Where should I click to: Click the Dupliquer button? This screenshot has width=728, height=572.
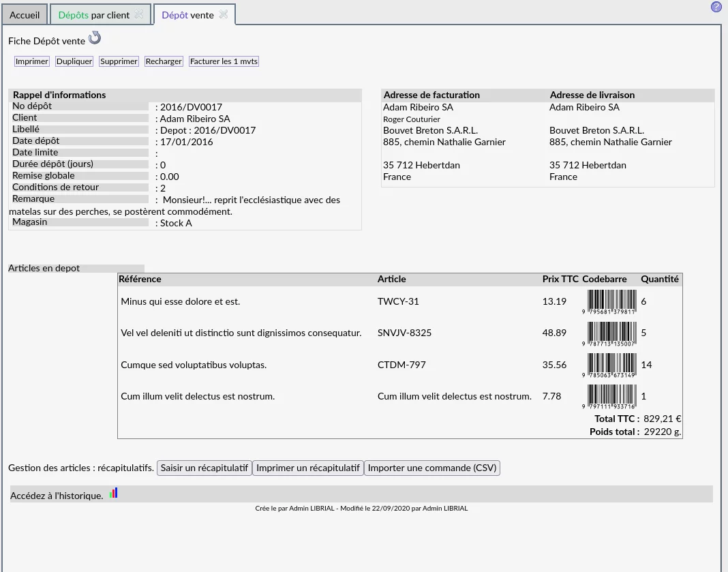(74, 61)
